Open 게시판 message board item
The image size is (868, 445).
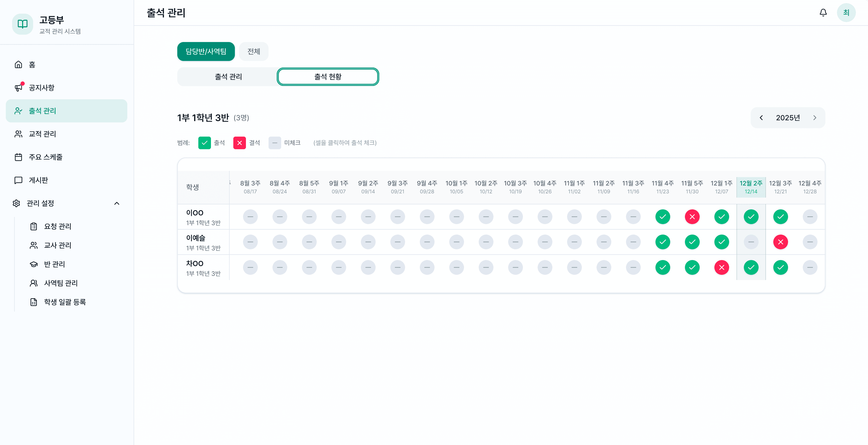[38, 180]
